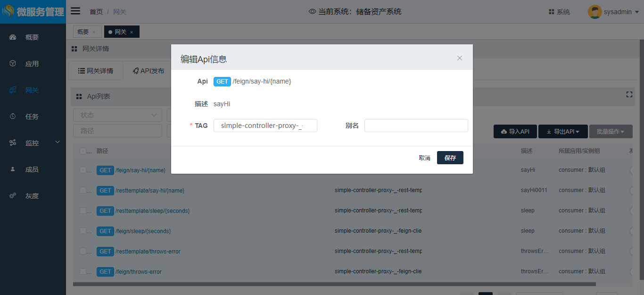Open 概要 dashboard icon in sidebar
This screenshot has width=644, height=295.
[x=13, y=37]
